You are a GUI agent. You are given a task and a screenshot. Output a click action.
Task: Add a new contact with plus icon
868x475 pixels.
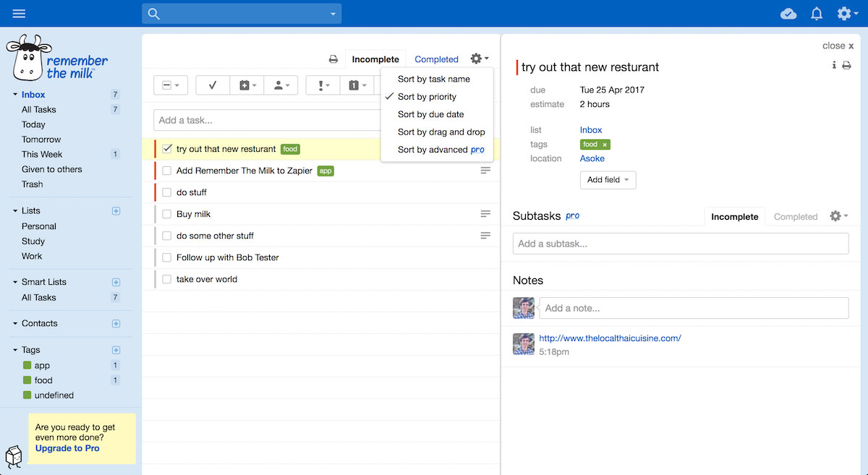[116, 323]
